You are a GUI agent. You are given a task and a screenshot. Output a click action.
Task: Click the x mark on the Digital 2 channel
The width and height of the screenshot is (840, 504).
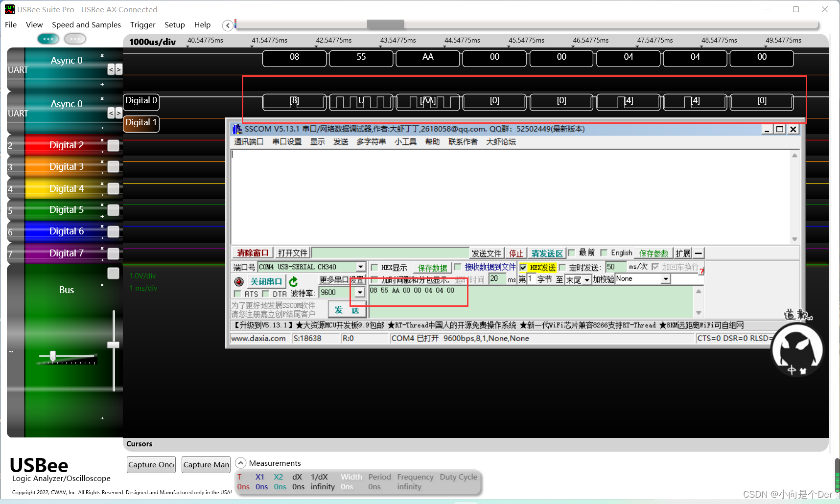pos(102,140)
